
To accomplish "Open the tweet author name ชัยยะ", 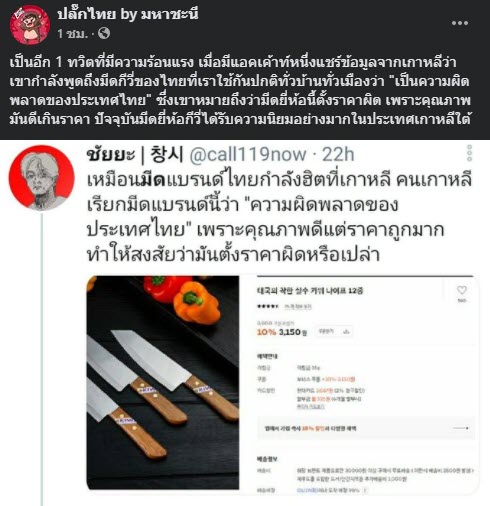I will click(x=111, y=155).
